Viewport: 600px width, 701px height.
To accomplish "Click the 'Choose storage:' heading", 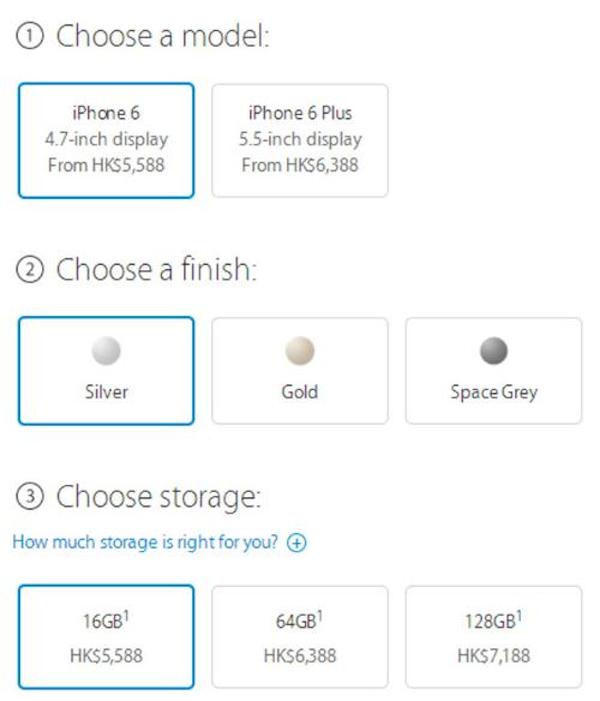I will pyautogui.click(x=158, y=496).
